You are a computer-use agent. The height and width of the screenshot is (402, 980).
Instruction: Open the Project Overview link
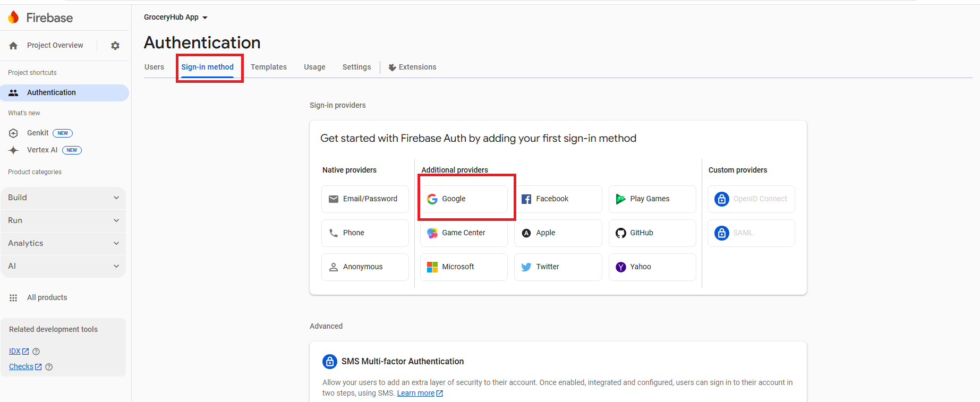[55, 45]
